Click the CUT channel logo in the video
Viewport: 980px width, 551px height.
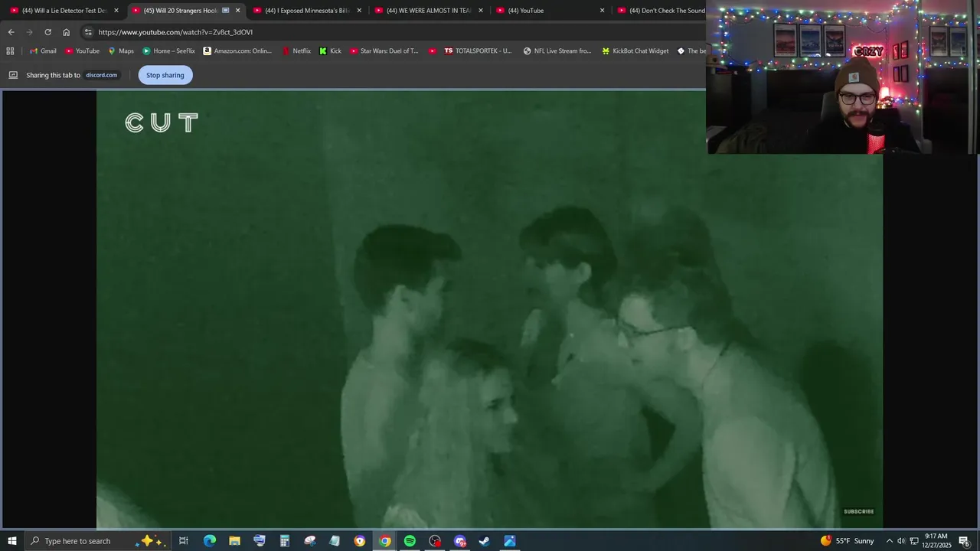coord(162,122)
